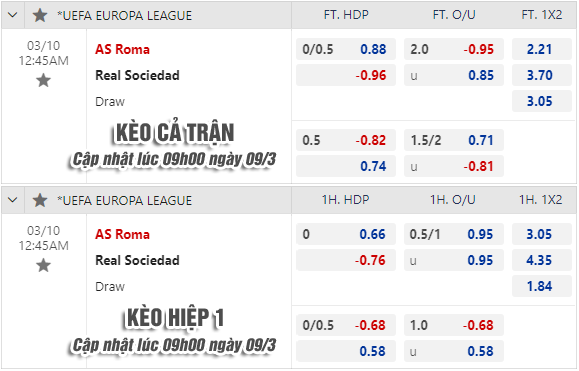The image size is (579, 371).
Task: Choose full-time draw odds 3.05
Action: pos(542,101)
